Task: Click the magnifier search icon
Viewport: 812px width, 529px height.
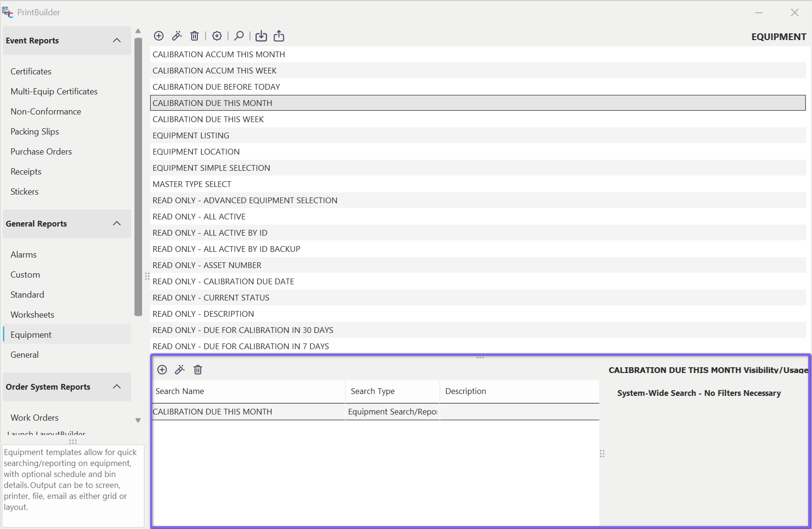Action: tap(239, 36)
